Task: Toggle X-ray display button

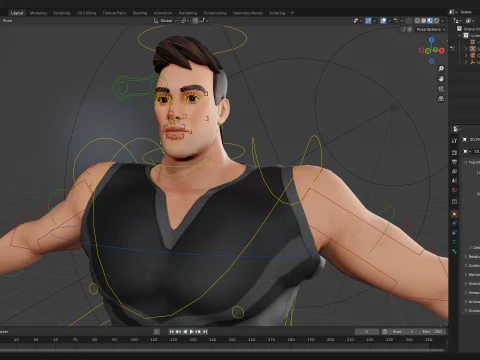Action: 409,21
